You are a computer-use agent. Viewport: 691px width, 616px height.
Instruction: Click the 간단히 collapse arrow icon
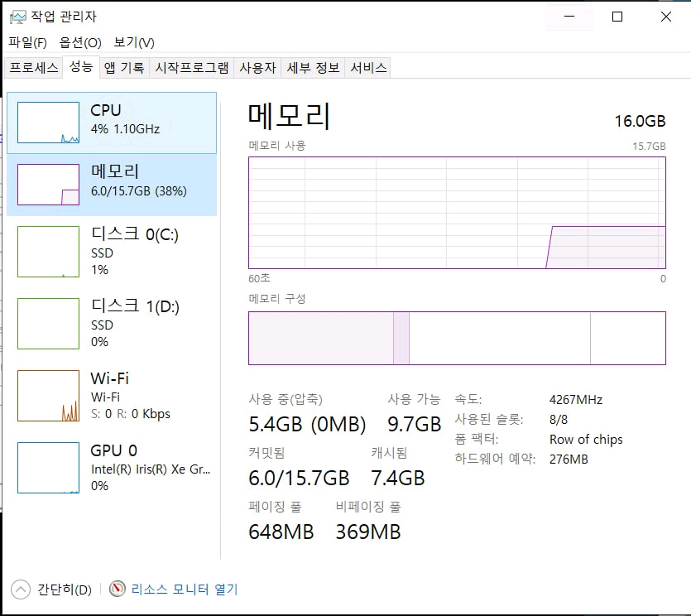20,590
